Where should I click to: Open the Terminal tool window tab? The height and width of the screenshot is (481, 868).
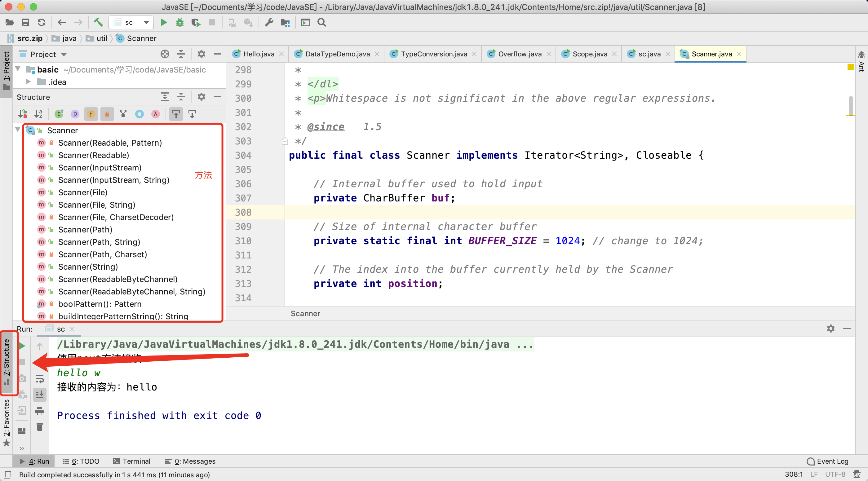132,461
